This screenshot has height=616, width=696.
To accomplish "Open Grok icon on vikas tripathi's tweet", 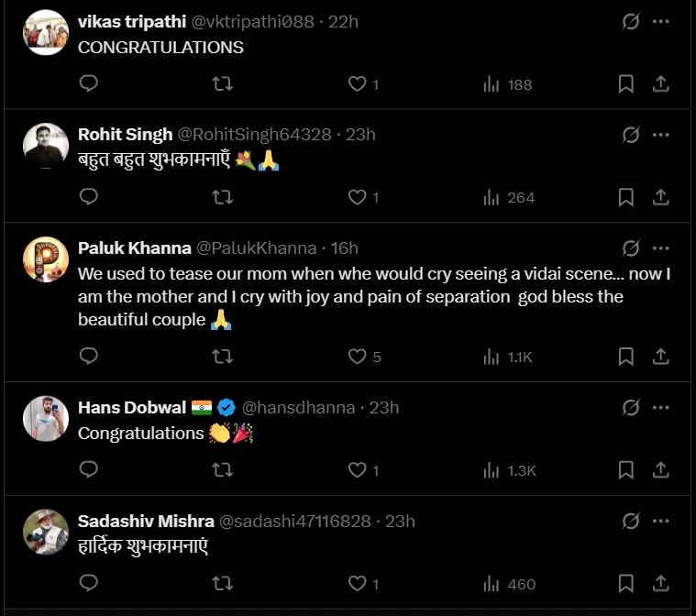I will pyautogui.click(x=630, y=21).
